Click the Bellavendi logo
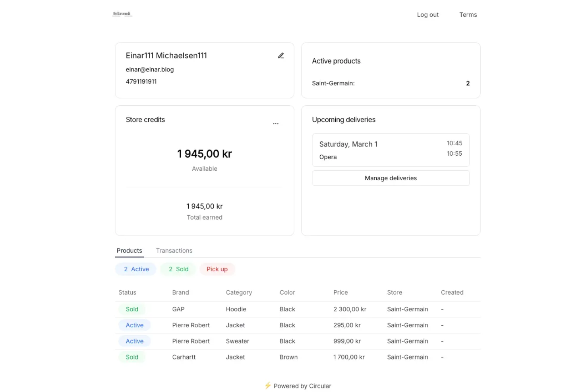 [x=122, y=13]
